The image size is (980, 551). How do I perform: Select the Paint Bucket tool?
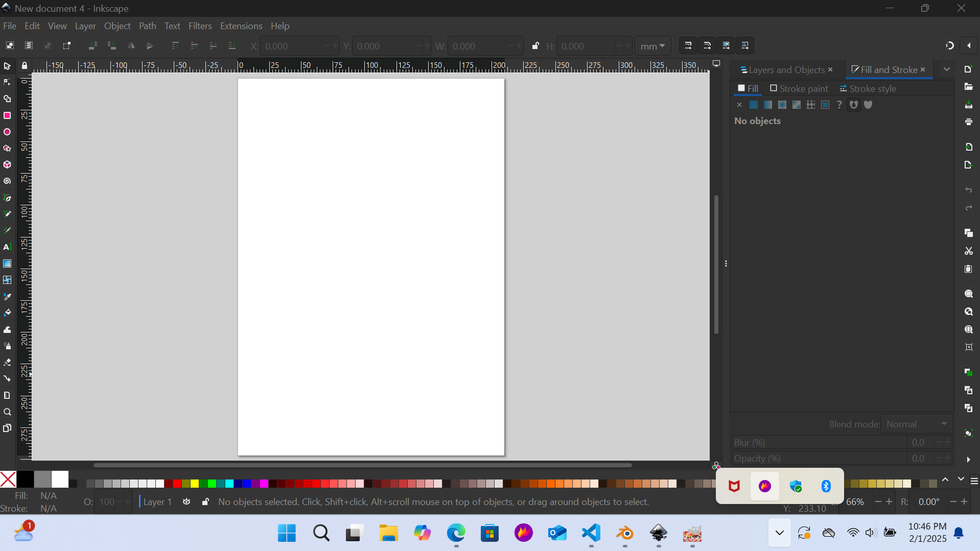click(7, 313)
